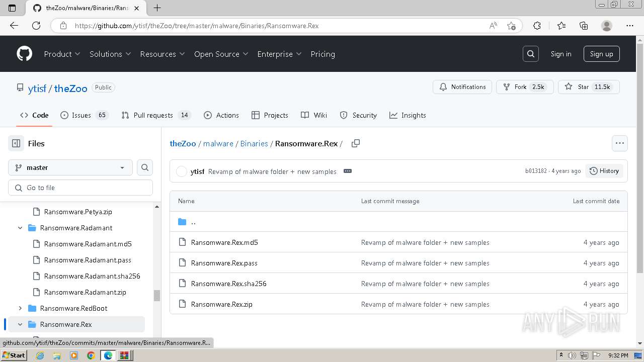Image resolution: width=644 pixels, height=362 pixels.
Task: Open more options three-dot button
Action: (x=619, y=143)
